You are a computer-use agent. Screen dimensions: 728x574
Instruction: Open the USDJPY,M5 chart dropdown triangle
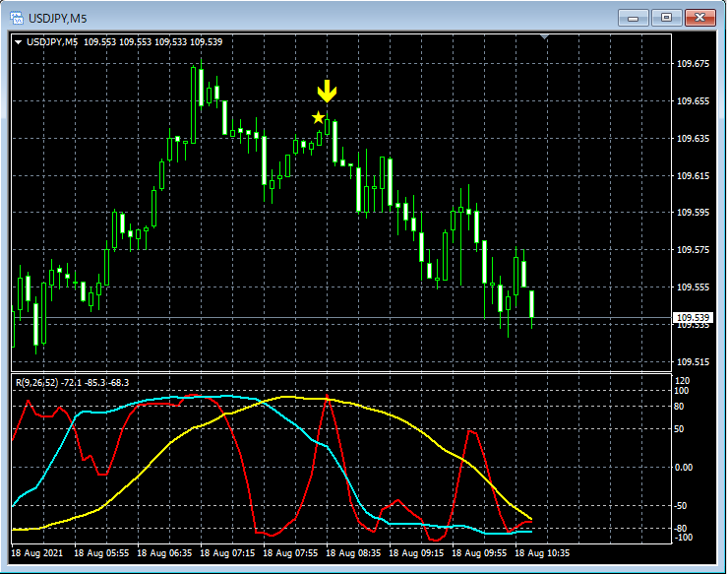(18, 42)
